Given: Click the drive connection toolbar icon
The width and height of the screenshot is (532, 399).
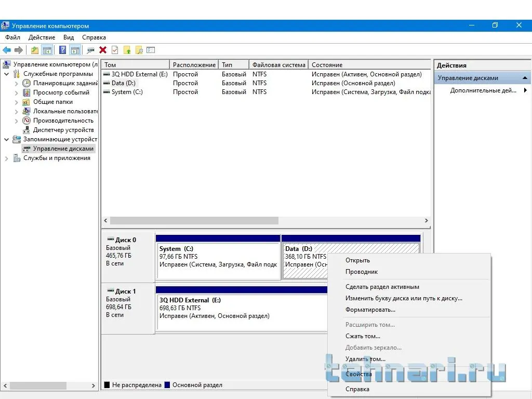Looking at the screenshot, I should [x=90, y=50].
